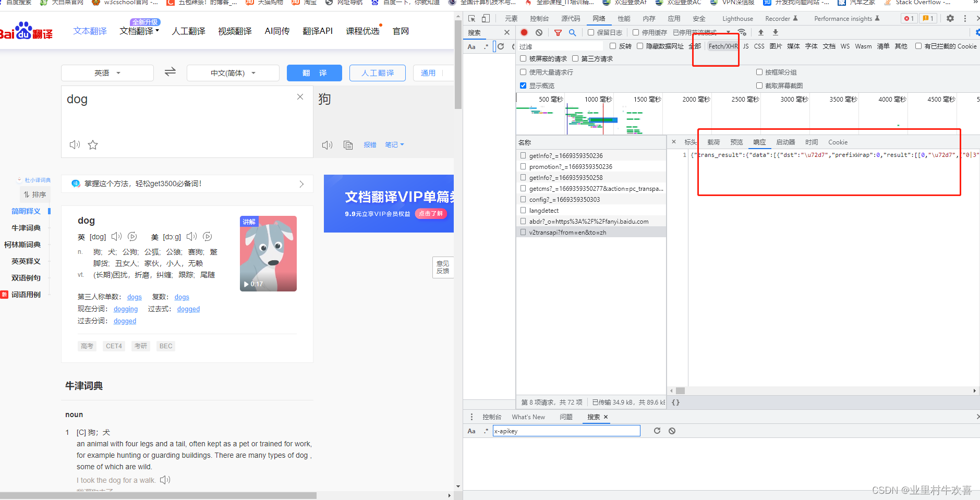Viewport: 980px width, 500px height.
Task: Click the import HAR upload arrow
Action: click(761, 32)
